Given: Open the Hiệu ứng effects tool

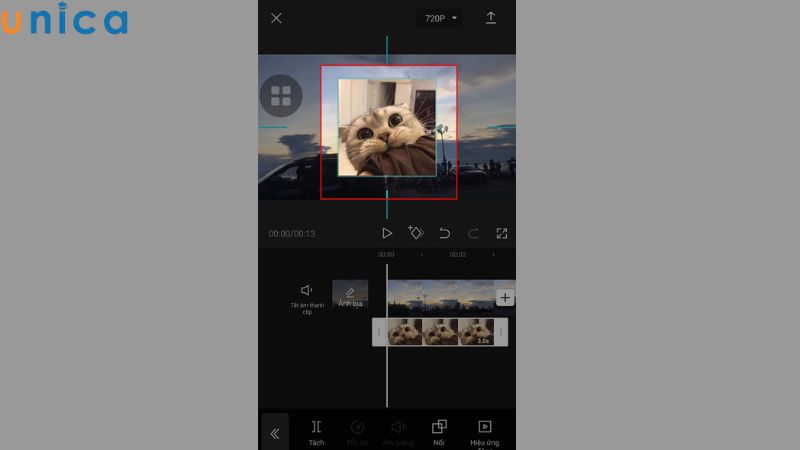Looking at the screenshot, I should (485, 434).
